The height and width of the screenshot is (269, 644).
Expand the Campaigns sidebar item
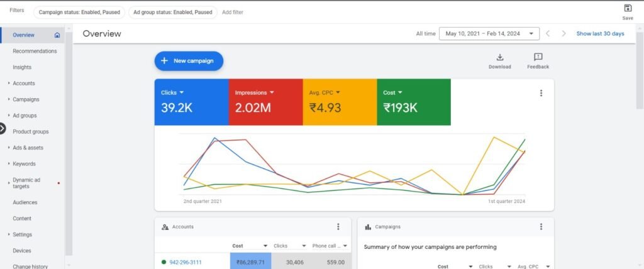point(26,99)
